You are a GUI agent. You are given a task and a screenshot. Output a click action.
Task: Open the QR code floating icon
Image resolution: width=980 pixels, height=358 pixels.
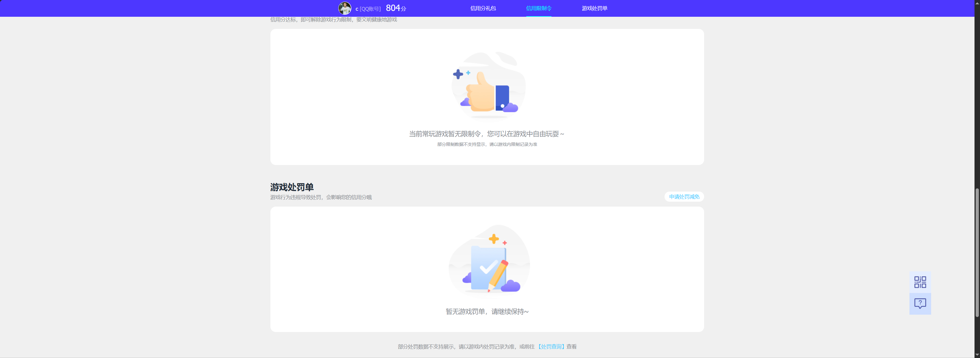920,282
